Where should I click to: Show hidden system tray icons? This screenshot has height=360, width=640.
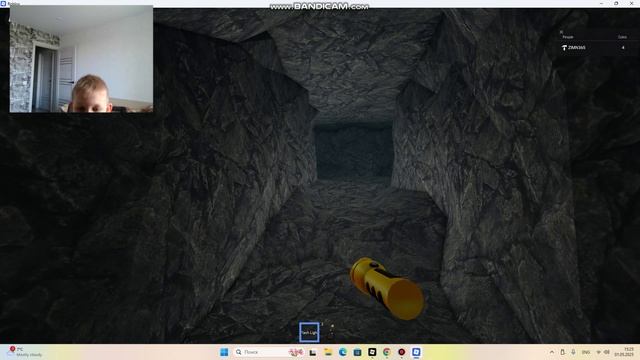[x=552, y=352]
